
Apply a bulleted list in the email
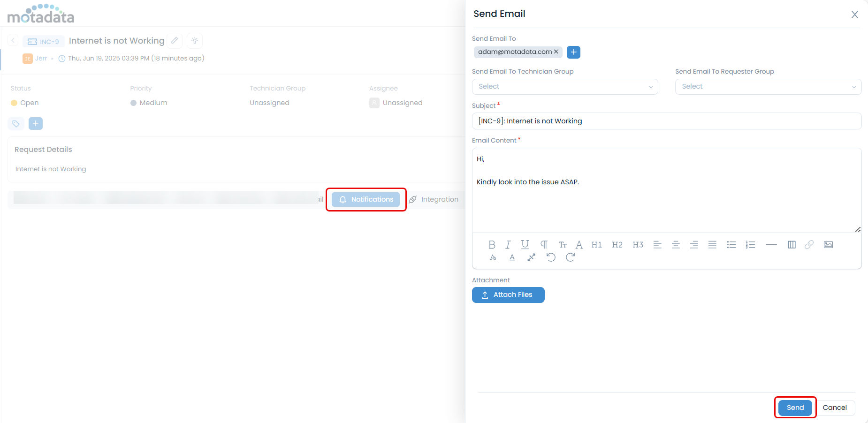(x=731, y=244)
